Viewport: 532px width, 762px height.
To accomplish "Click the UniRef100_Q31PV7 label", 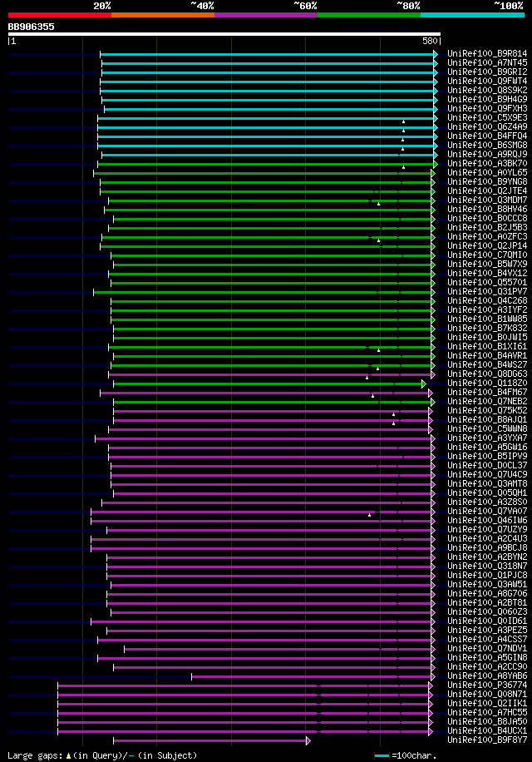I will point(487,292).
